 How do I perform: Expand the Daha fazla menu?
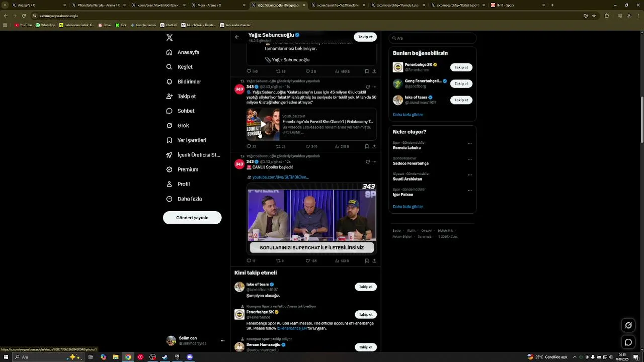184,199
